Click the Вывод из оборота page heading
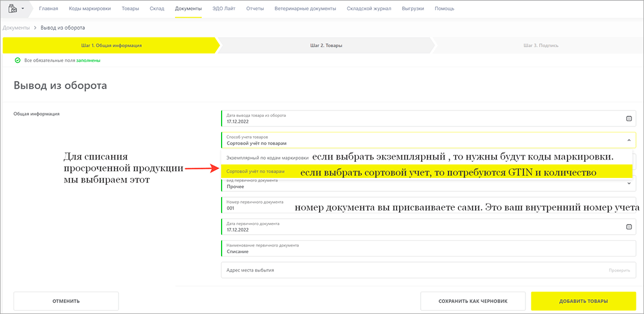This screenshot has width=644, height=314. point(60,85)
